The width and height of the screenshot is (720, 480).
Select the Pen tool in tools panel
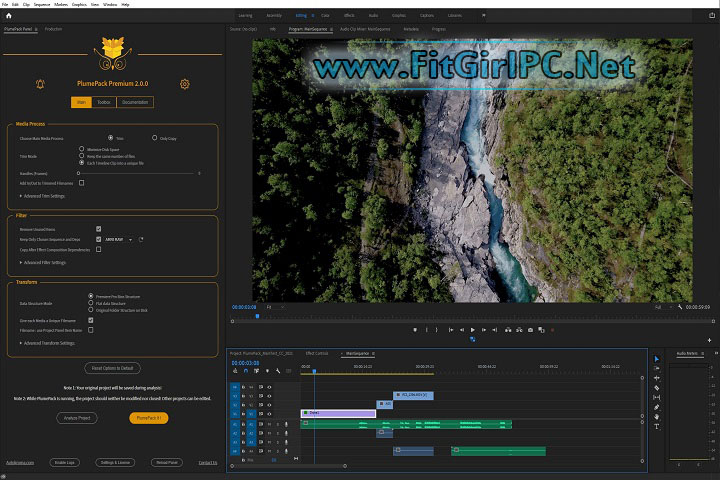point(657,407)
